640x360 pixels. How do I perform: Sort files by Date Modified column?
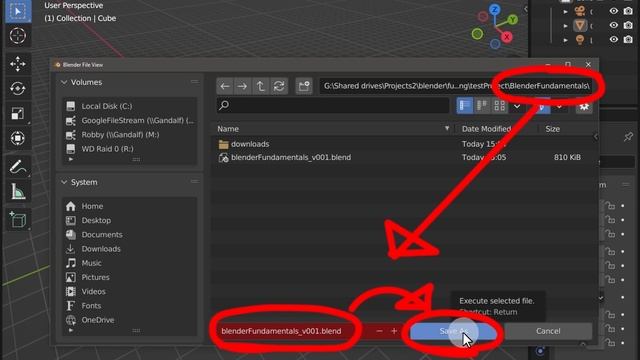click(x=487, y=129)
